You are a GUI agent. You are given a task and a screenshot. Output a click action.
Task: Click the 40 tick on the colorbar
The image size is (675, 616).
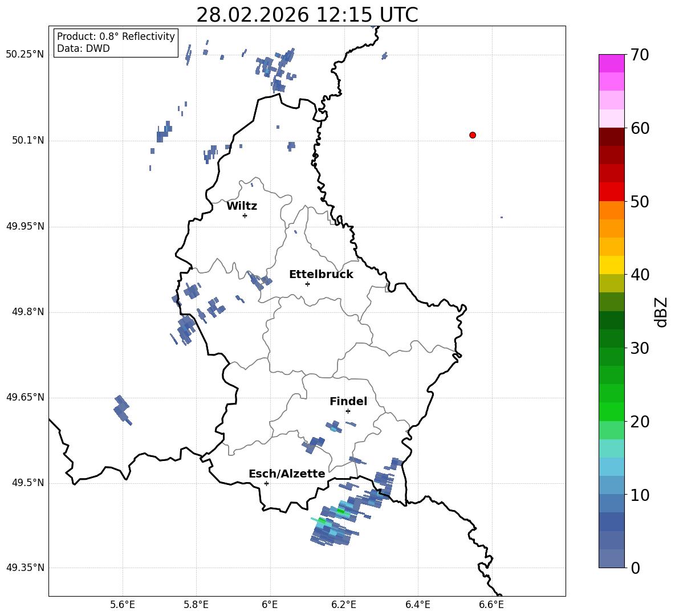tap(640, 275)
